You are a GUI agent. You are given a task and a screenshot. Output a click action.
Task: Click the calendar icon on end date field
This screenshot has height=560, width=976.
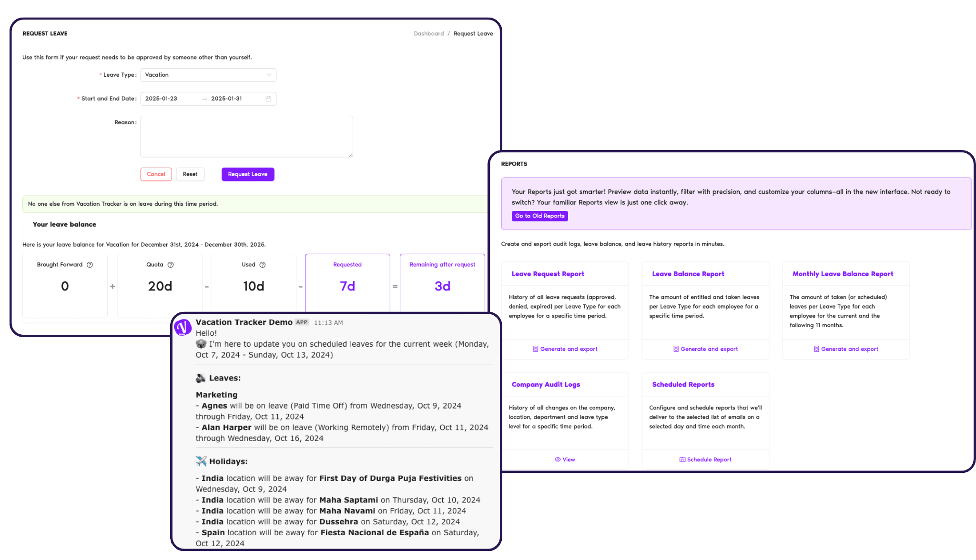tap(268, 99)
